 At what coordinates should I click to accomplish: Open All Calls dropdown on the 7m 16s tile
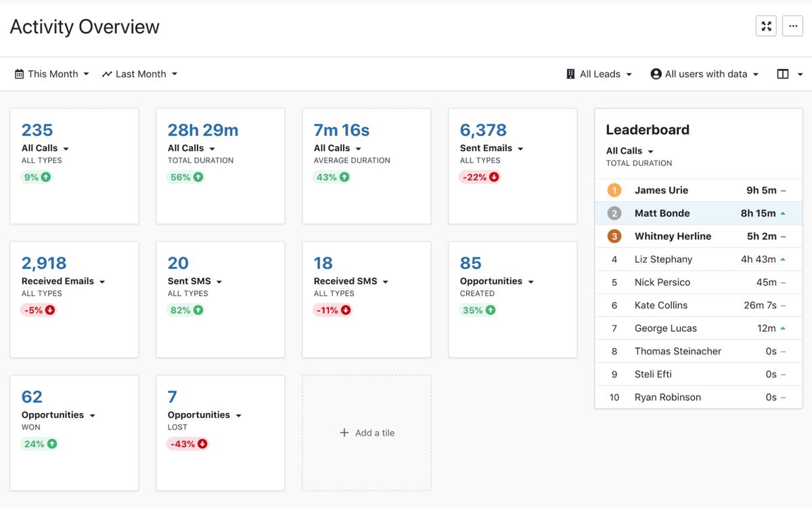pyautogui.click(x=338, y=148)
